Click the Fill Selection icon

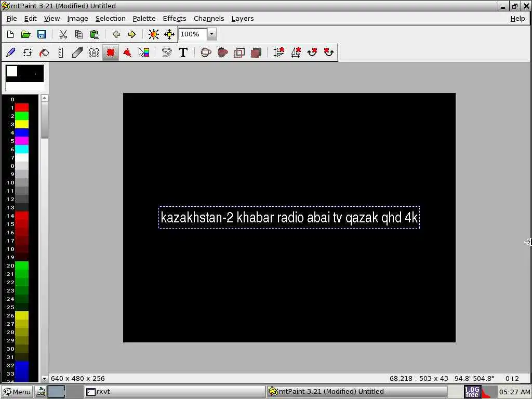(256, 52)
